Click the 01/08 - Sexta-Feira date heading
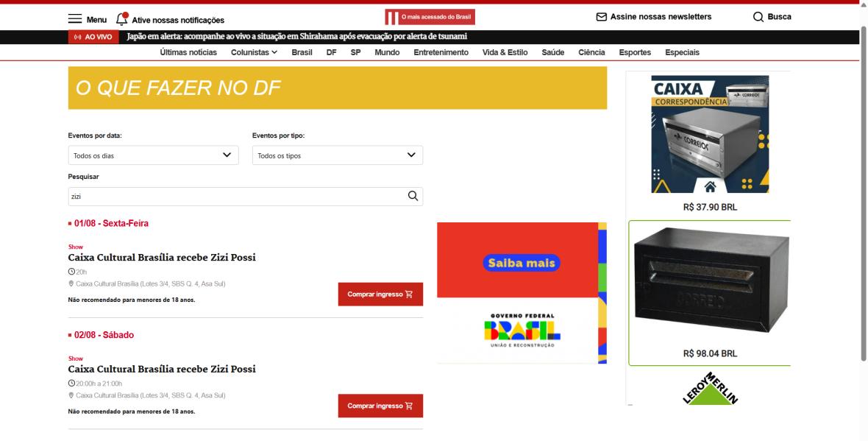Image resolution: width=868 pixels, height=441 pixels. (111, 223)
